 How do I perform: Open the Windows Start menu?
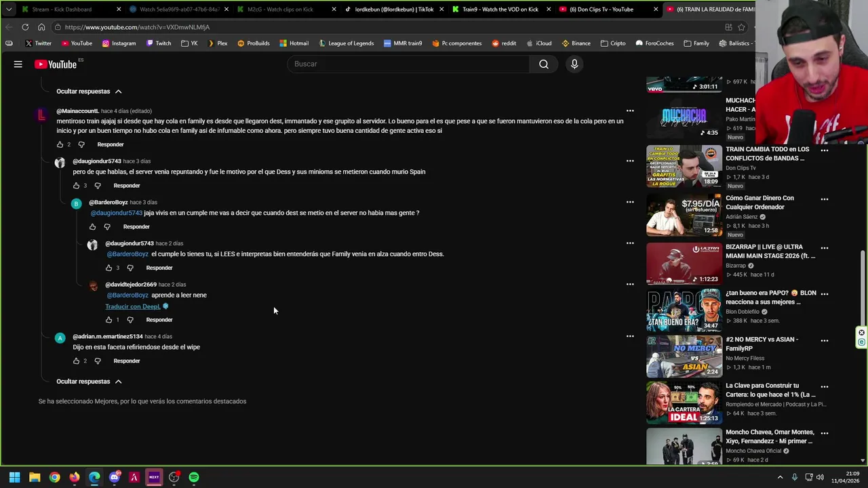pyautogui.click(x=14, y=477)
